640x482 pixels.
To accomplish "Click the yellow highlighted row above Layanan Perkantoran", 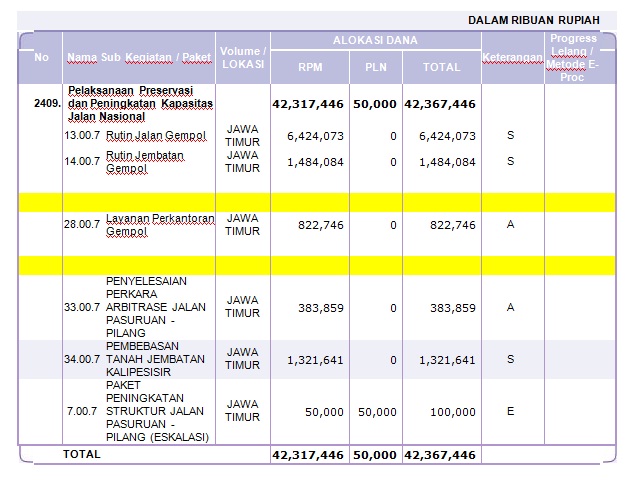I will [318, 202].
